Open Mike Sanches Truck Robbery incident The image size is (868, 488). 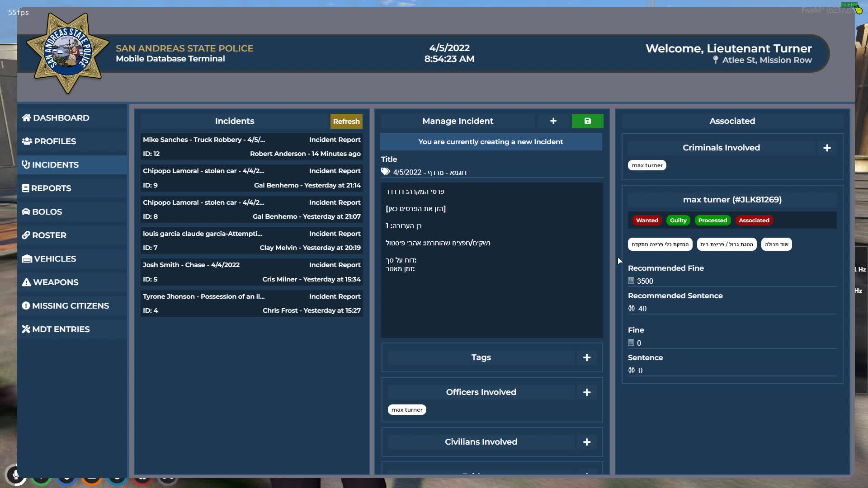252,146
